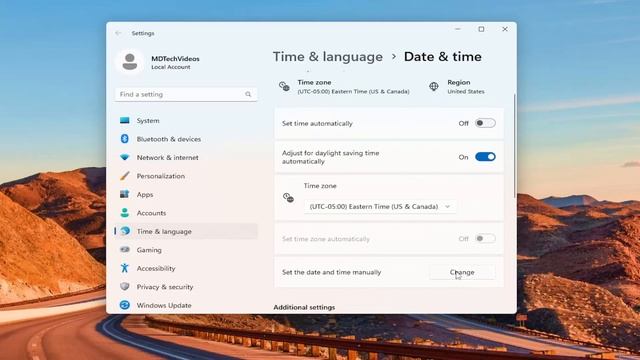The width and height of the screenshot is (640, 360).
Task: Maximize the Settings window
Action: [481, 29]
